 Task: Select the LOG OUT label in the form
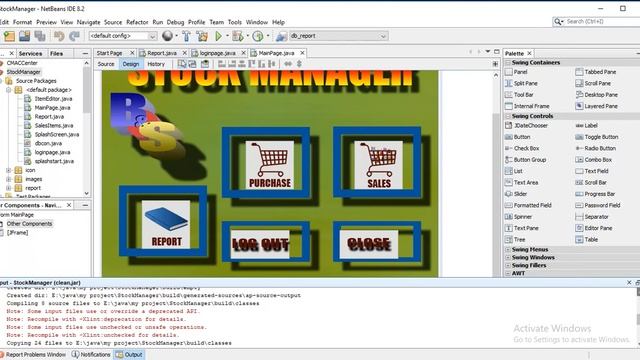[x=260, y=244]
